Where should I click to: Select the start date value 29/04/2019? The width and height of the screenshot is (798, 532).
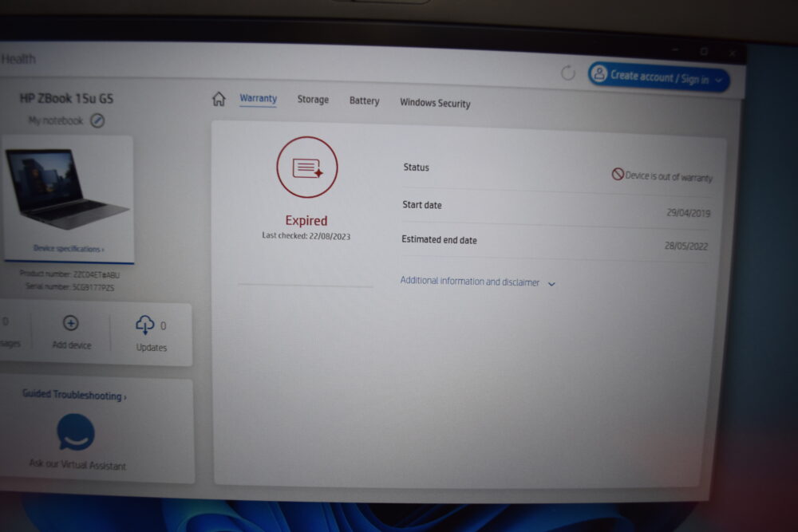688,213
